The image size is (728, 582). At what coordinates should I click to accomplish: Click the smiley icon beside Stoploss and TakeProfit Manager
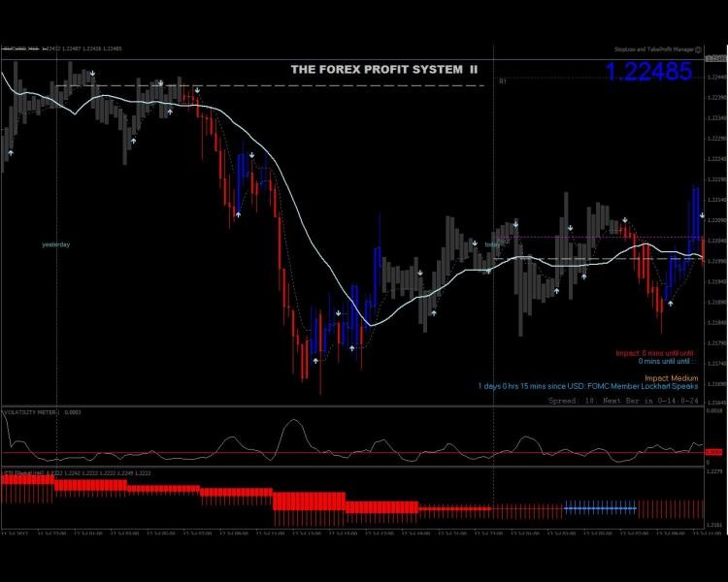tap(698, 49)
